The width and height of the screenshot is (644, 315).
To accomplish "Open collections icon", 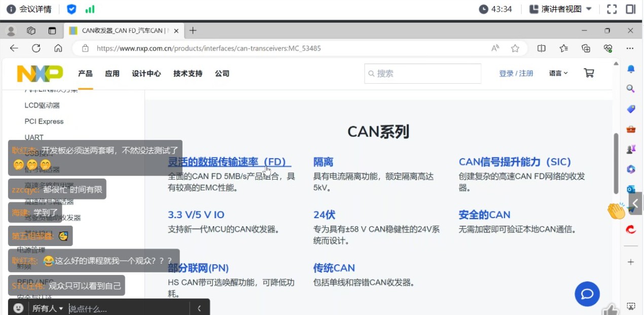I will 586,48.
